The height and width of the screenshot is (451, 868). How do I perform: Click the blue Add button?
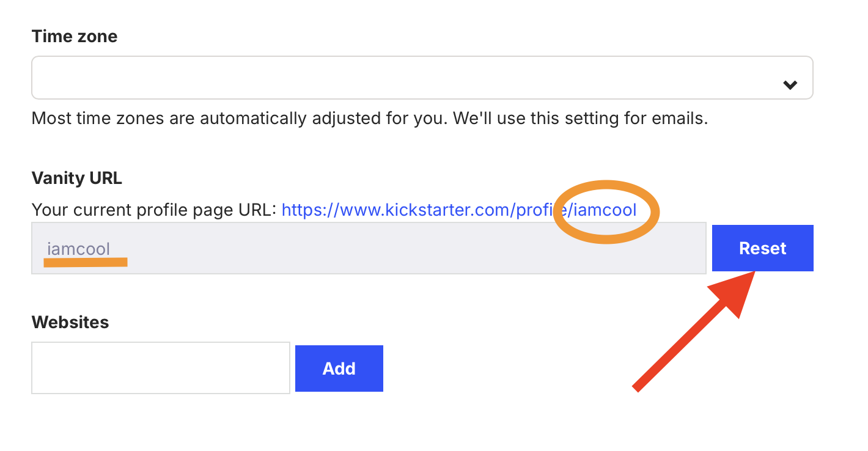coord(339,369)
